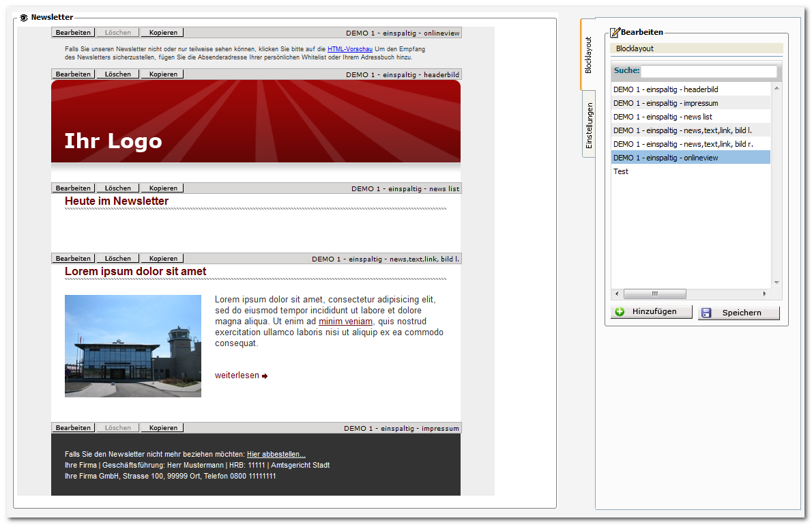The height and width of the screenshot is (525, 812).
Task: Click the horizontal scrollbar thumb in list
Action: pyautogui.click(x=654, y=294)
